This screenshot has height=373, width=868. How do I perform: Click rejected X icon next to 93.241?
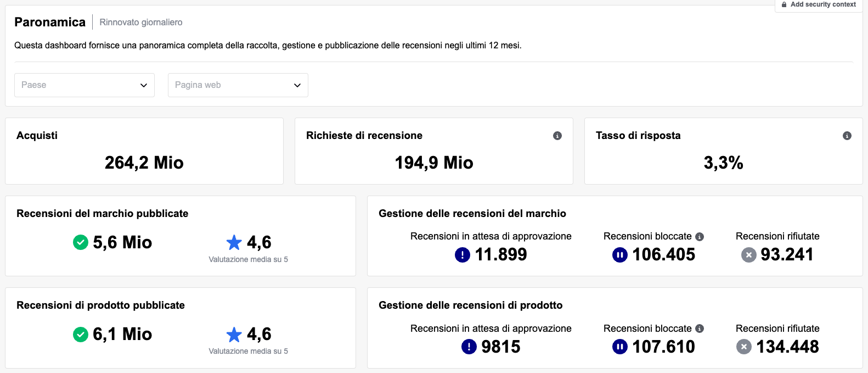point(749,255)
